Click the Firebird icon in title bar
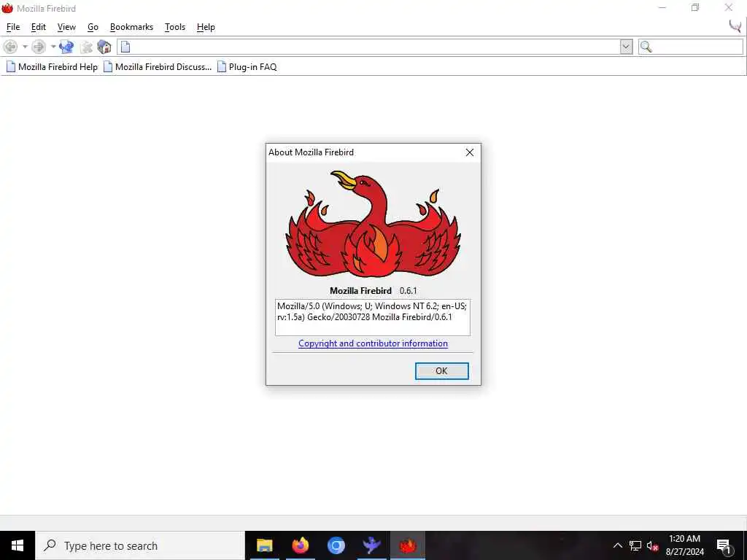The image size is (747, 560). tap(7, 8)
